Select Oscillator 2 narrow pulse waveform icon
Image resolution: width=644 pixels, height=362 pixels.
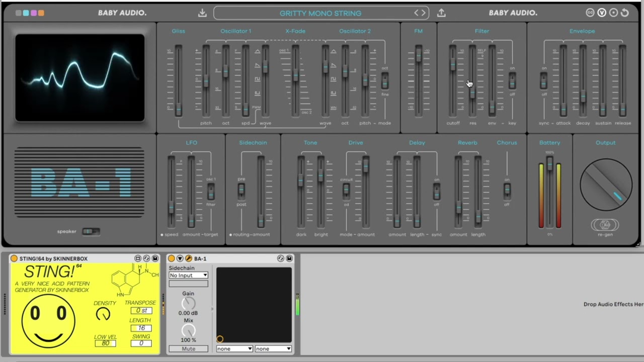pos(333,93)
